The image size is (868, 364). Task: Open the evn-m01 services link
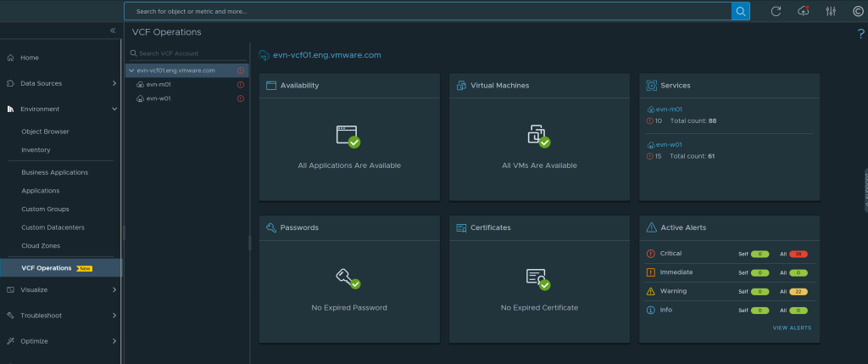coord(665,109)
